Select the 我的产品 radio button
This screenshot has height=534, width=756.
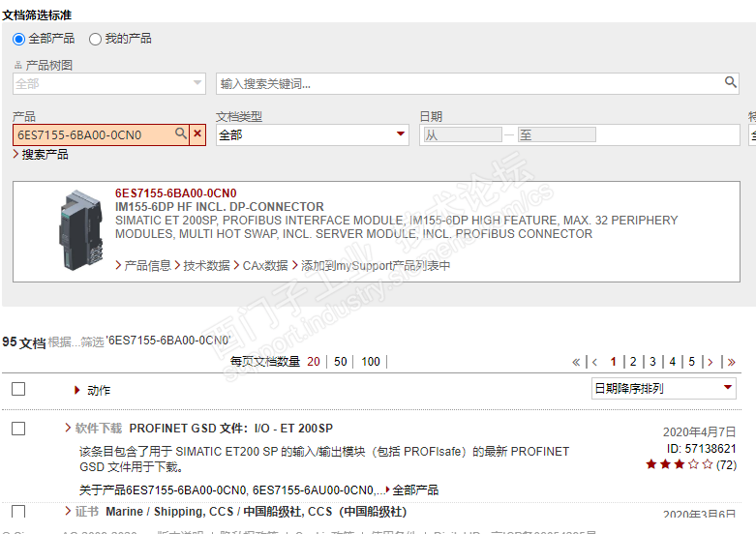point(95,39)
